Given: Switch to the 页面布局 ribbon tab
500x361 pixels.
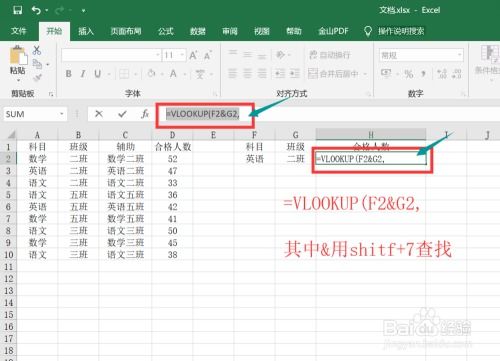Looking at the screenshot, I should 126,31.
